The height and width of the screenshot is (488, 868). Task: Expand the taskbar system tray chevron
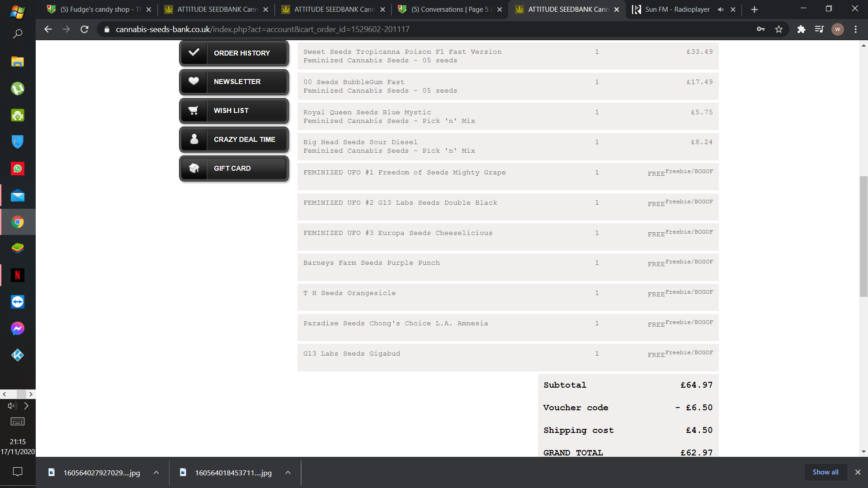(26, 406)
